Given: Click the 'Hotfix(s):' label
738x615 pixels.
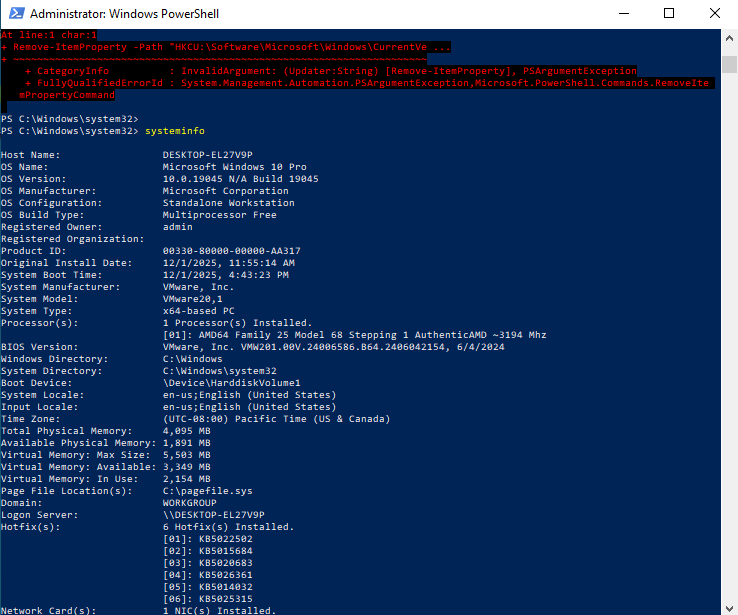Looking at the screenshot, I should [31, 527].
